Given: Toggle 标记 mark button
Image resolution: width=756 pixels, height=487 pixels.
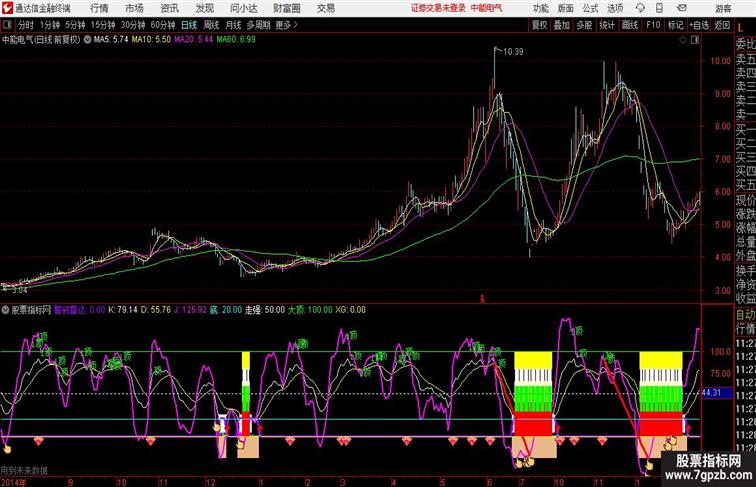Looking at the screenshot, I should point(675,25).
